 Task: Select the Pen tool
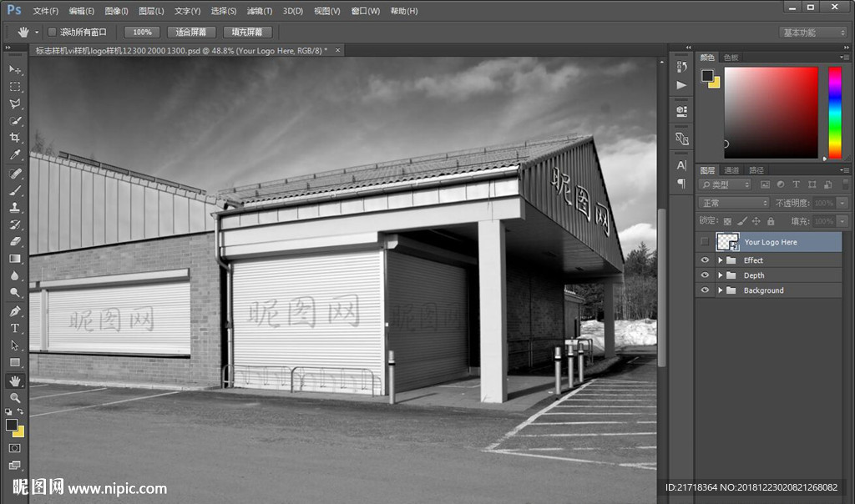coord(15,311)
